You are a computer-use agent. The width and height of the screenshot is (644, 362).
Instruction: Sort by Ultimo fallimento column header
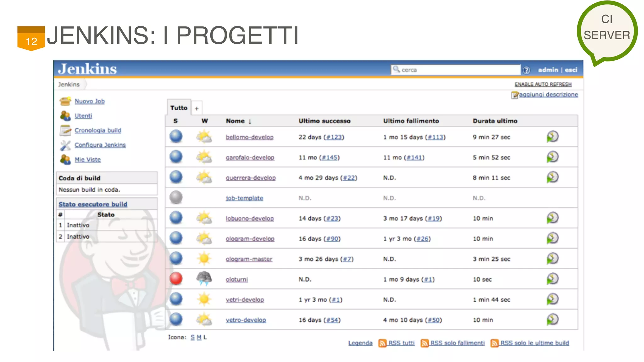pyautogui.click(x=411, y=121)
